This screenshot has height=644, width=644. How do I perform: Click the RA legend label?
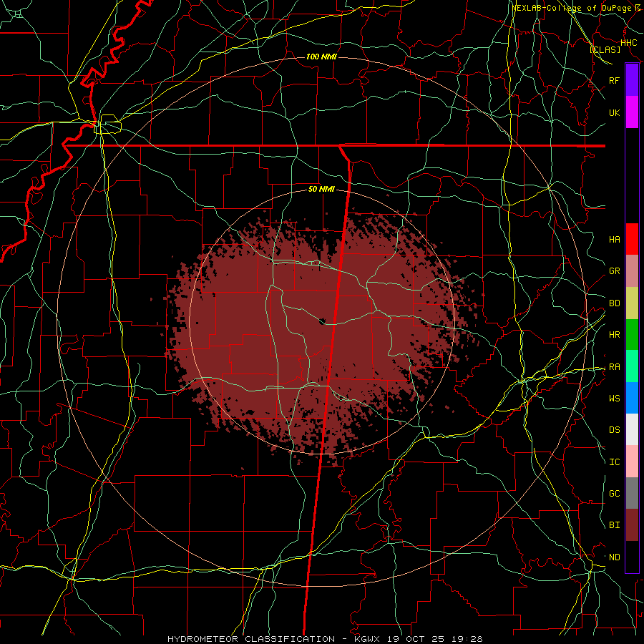click(614, 367)
